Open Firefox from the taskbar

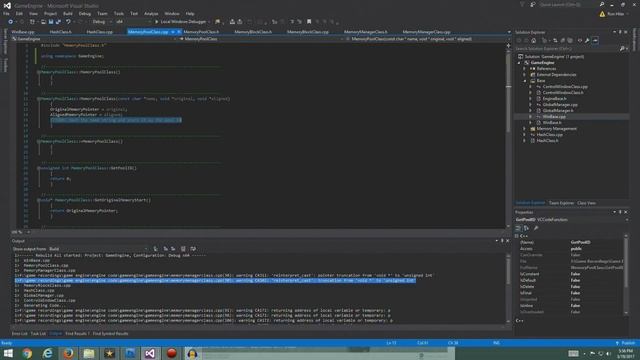click(x=69, y=353)
